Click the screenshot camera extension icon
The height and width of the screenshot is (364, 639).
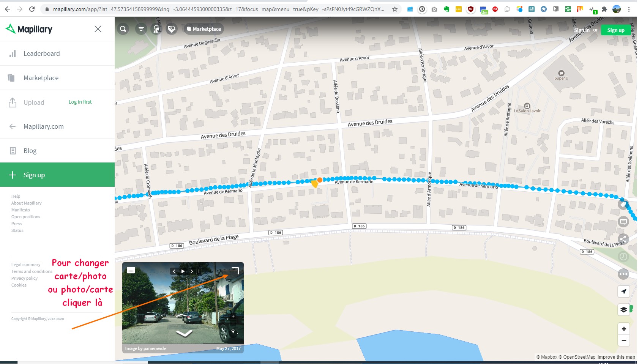tap(434, 9)
